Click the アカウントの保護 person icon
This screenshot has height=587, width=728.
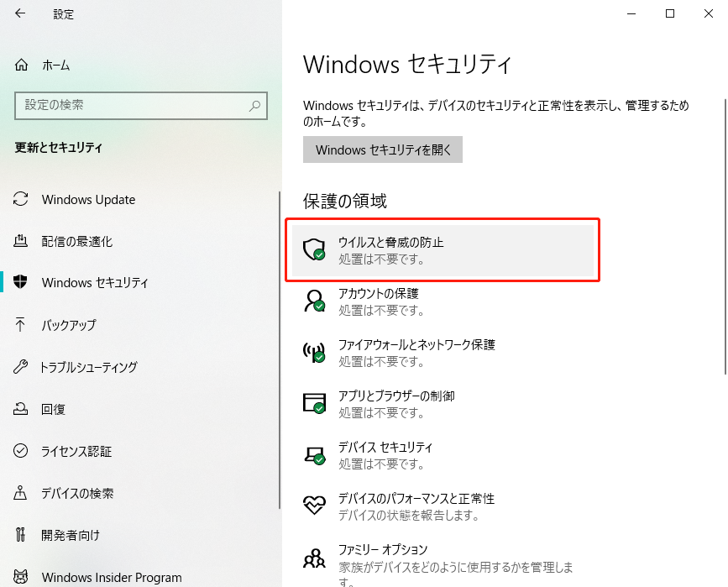[314, 301]
